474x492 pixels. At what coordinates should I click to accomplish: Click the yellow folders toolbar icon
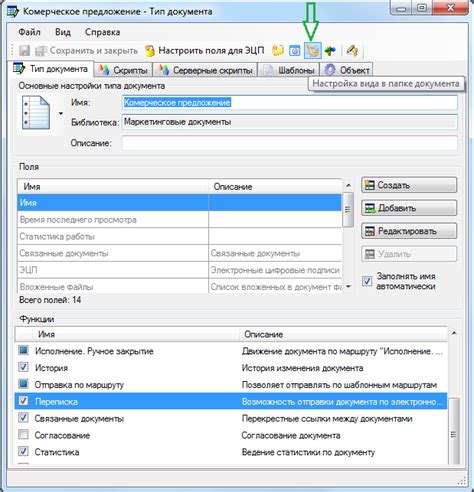point(278,51)
